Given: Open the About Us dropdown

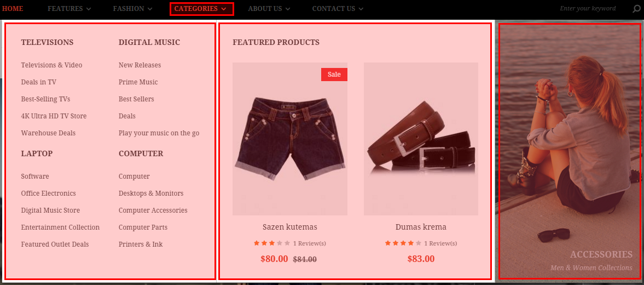Looking at the screenshot, I should pyautogui.click(x=269, y=9).
